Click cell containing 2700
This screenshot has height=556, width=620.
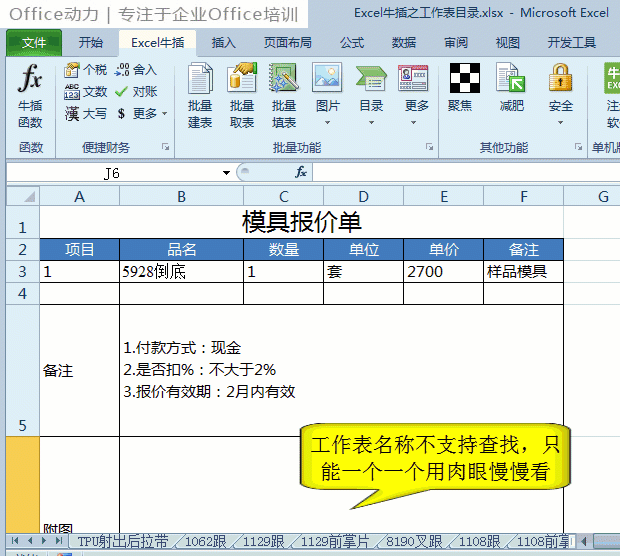coord(444,271)
